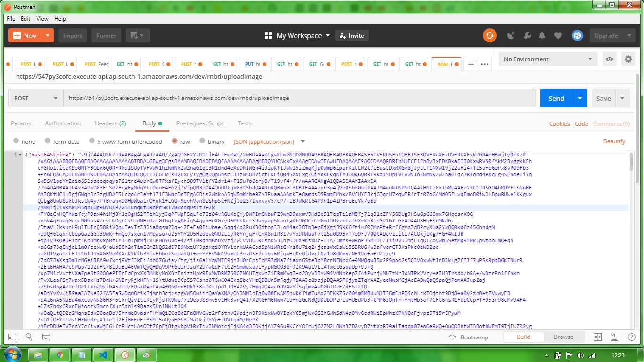
Task: Add a new request tab with the plus icon
Action: coord(471,64)
